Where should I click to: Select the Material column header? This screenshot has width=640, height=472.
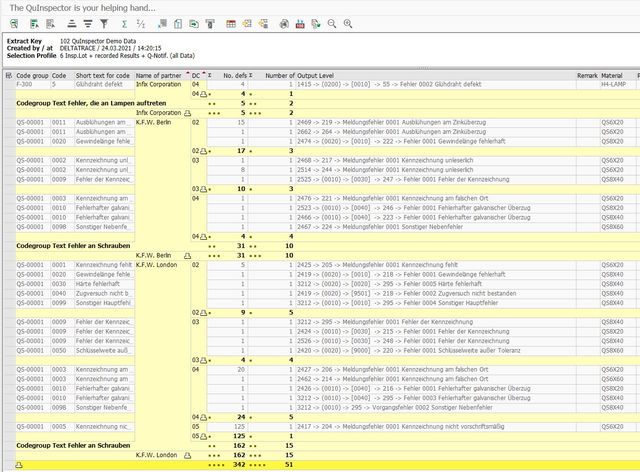pyautogui.click(x=611, y=75)
